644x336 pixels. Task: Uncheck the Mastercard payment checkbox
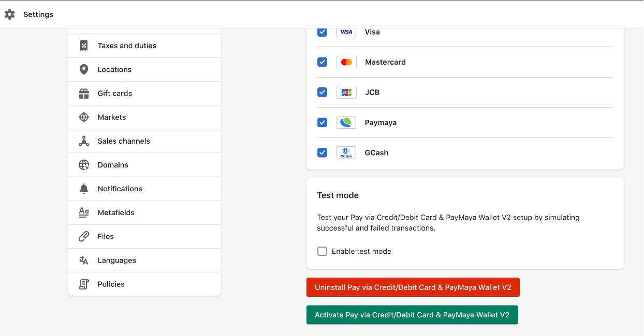click(322, 62)
